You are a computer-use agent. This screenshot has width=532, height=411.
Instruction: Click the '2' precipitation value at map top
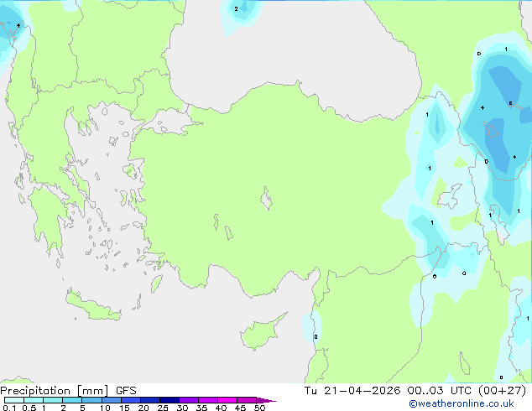[236, 9]
